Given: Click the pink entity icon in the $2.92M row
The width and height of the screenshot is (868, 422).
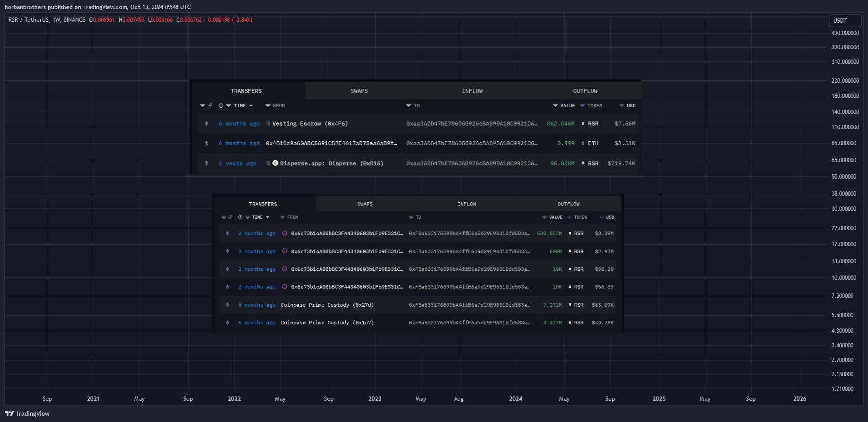Looking at the screenshot, I should coord(285,251).
